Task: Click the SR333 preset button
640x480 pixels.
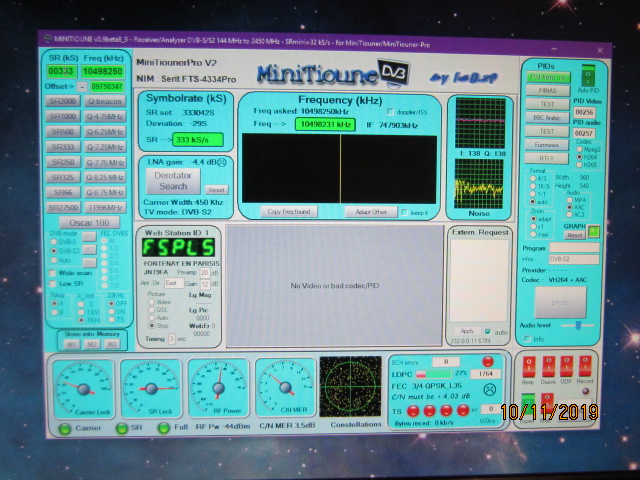Action: (63, 147)
